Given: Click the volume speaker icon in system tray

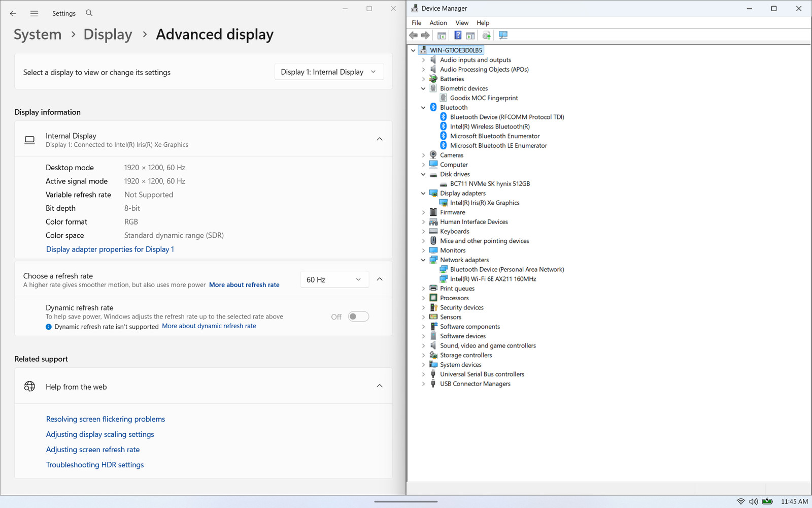Looking at the screenshot, I should 754,501.
